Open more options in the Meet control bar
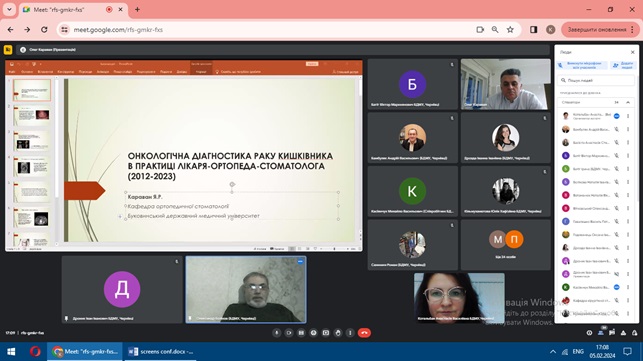 [x=350, y=333]
